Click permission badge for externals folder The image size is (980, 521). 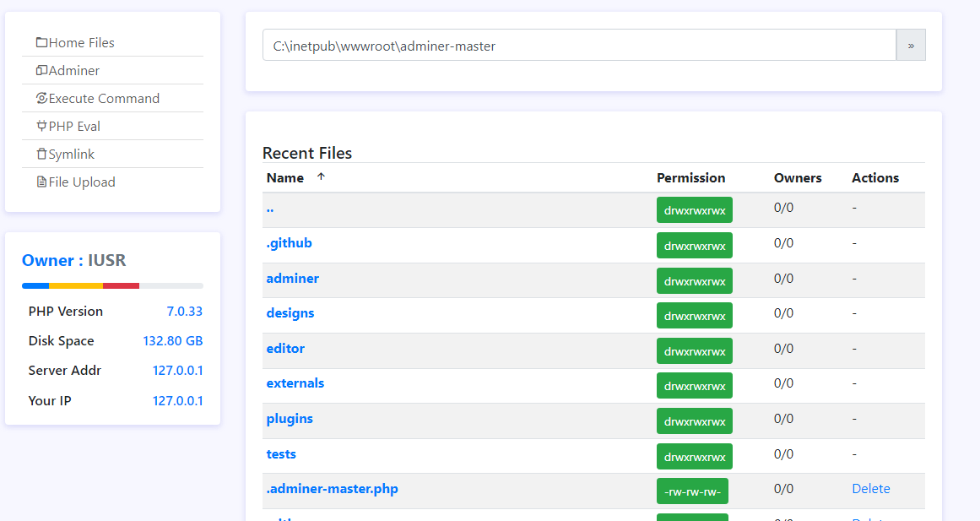[x=695, y=386]
